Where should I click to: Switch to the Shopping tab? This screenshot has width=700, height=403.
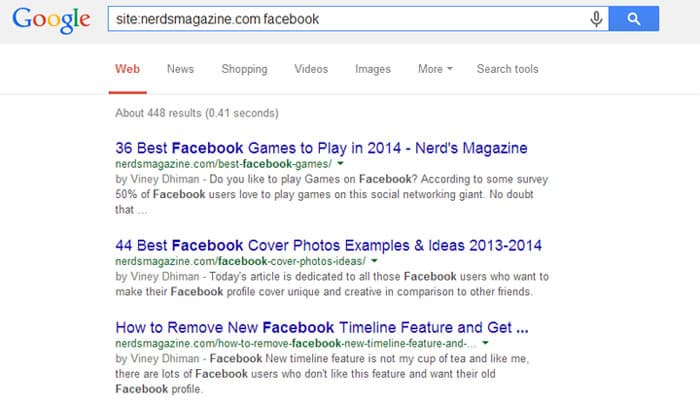coord(244,69)
